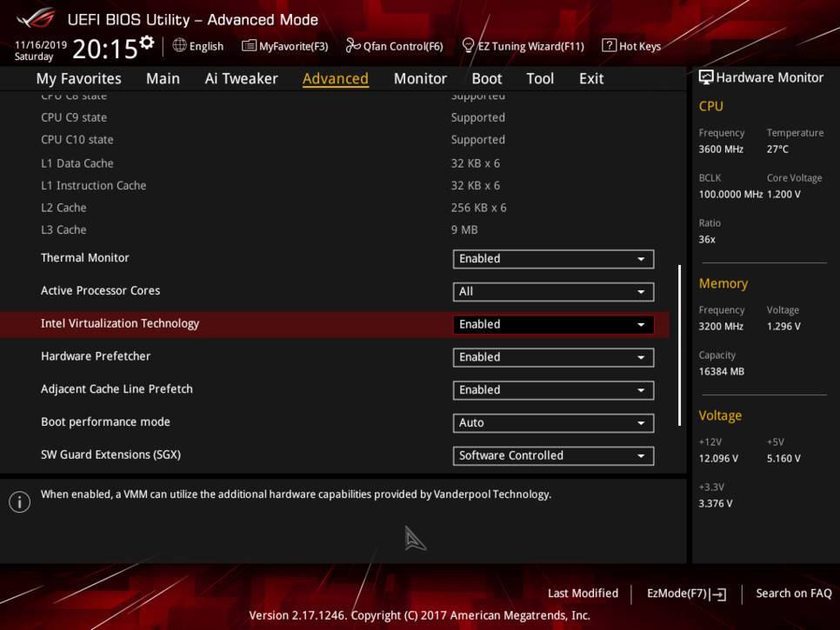
Task: Click the 12.096 V voltage value
Action: click(718, 459)
